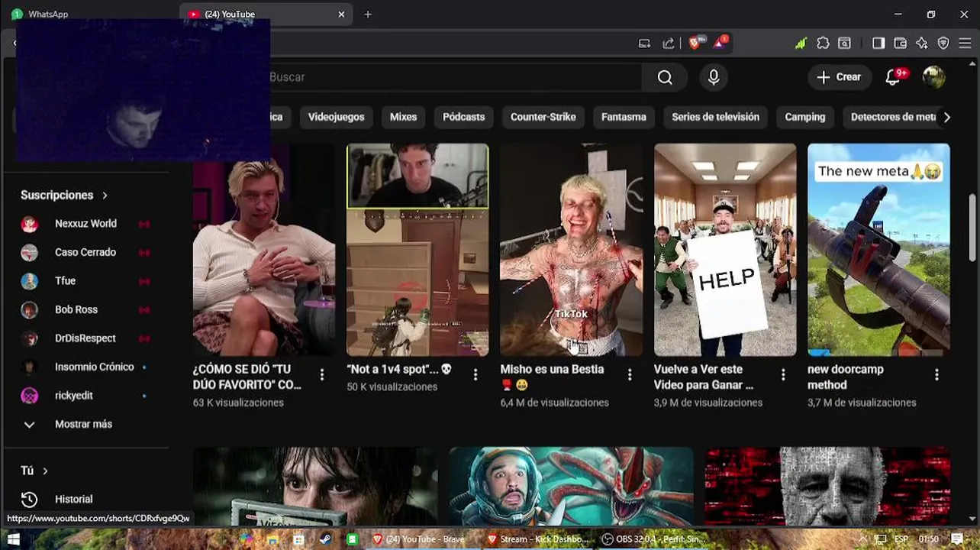Switch to Stream - Kick Dashboard taskbar window
This screenshot has height=550, width=980.
point(539,539)
